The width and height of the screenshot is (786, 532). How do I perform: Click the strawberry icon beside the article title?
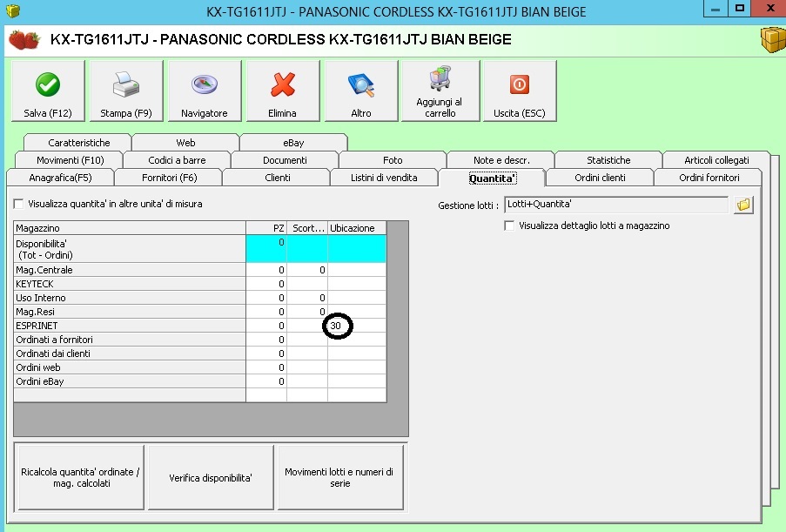24,39
